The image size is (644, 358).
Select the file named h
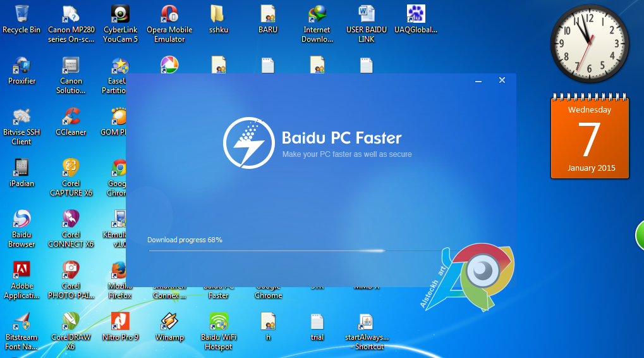[268, 327]
